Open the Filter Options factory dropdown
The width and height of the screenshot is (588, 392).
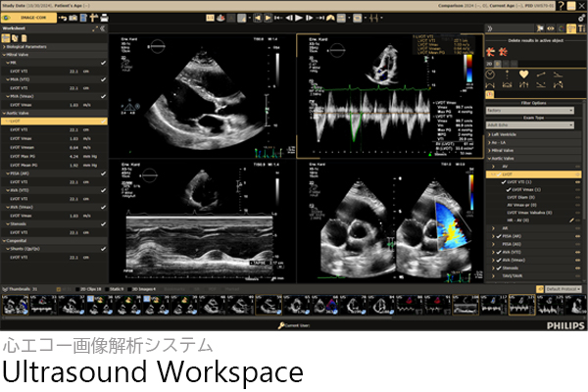pyautogui.click(x=530, y=111)
